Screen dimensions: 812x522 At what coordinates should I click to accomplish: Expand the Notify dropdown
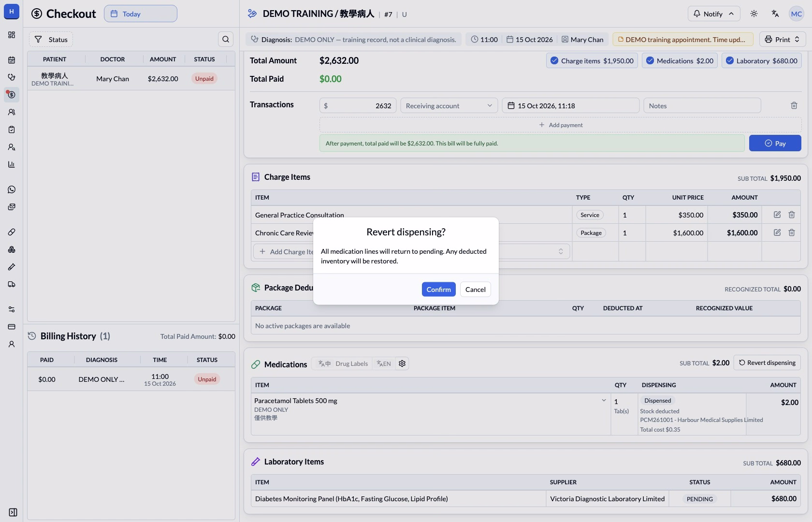(713, 14)
